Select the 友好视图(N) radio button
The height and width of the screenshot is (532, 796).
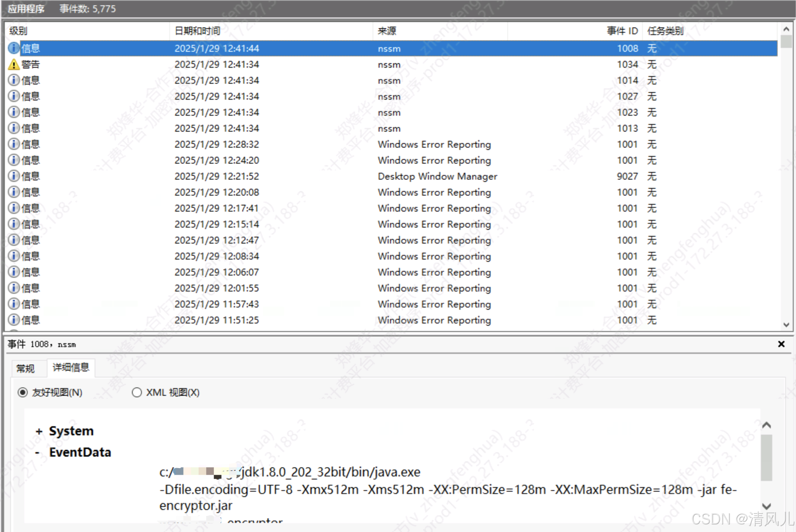pyautogui.click(x=23, y=392)
